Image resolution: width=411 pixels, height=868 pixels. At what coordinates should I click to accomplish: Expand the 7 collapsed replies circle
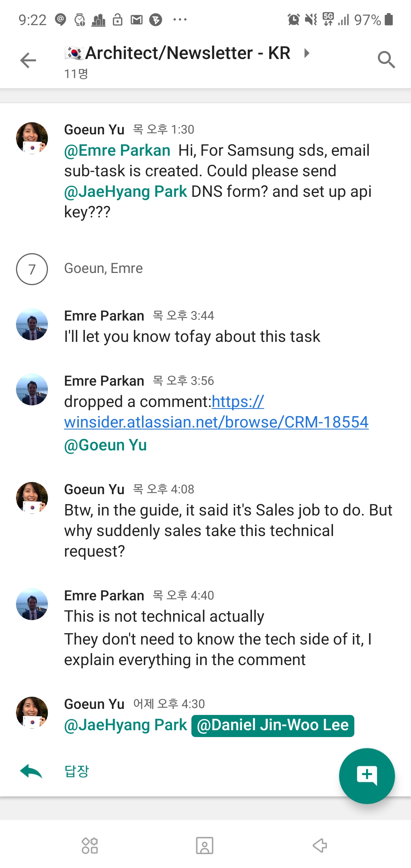(x=32, y=269)
